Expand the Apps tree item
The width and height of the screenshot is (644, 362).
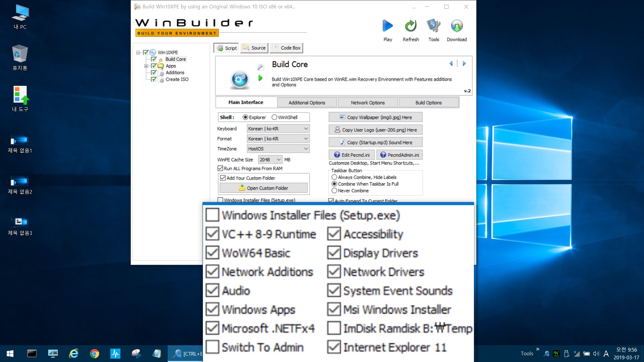pos(146,65)
